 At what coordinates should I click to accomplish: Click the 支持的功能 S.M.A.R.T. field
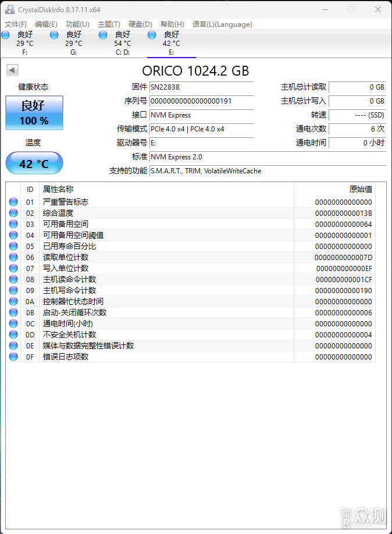268,171
